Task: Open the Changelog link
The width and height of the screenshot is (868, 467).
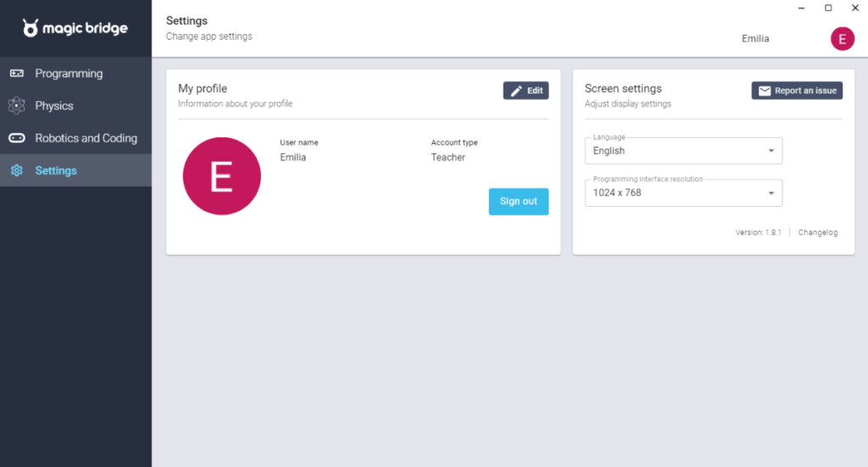Action: click(817, 232)
